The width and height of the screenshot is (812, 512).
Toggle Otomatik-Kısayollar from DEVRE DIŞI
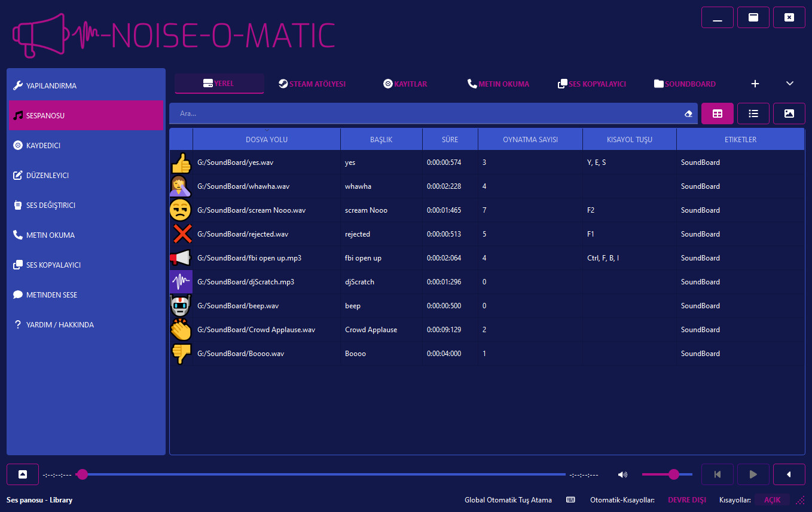(x=686, y=499)
